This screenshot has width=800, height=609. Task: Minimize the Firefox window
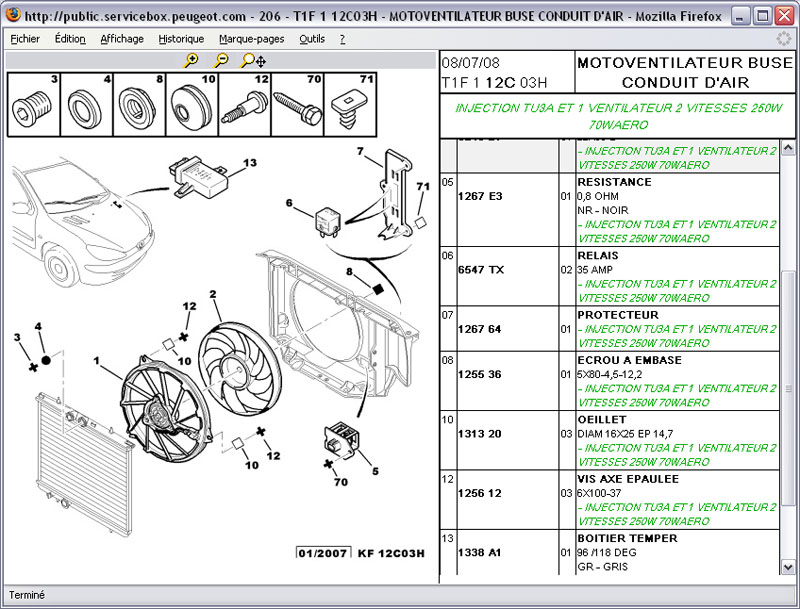740,16
